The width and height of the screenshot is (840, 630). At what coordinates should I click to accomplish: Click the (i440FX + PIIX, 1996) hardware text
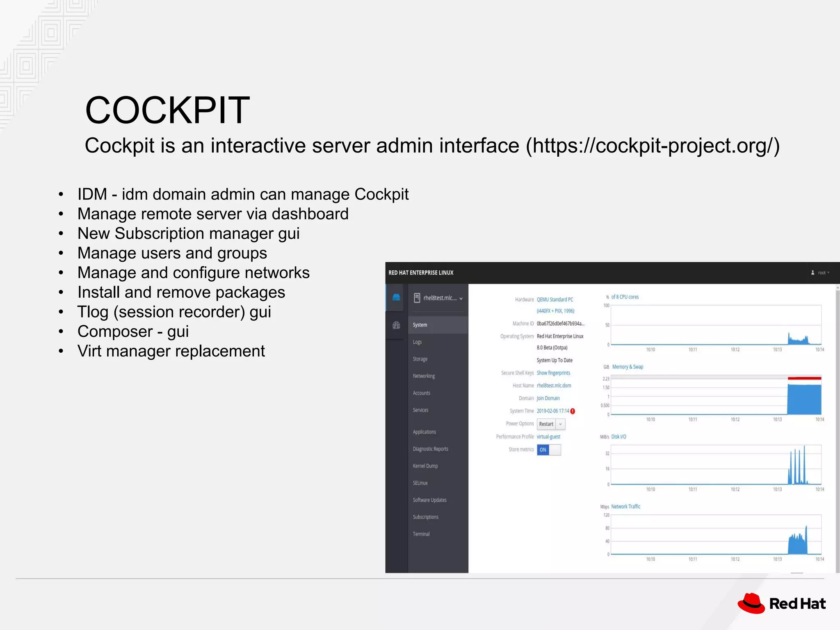point(555,311)
